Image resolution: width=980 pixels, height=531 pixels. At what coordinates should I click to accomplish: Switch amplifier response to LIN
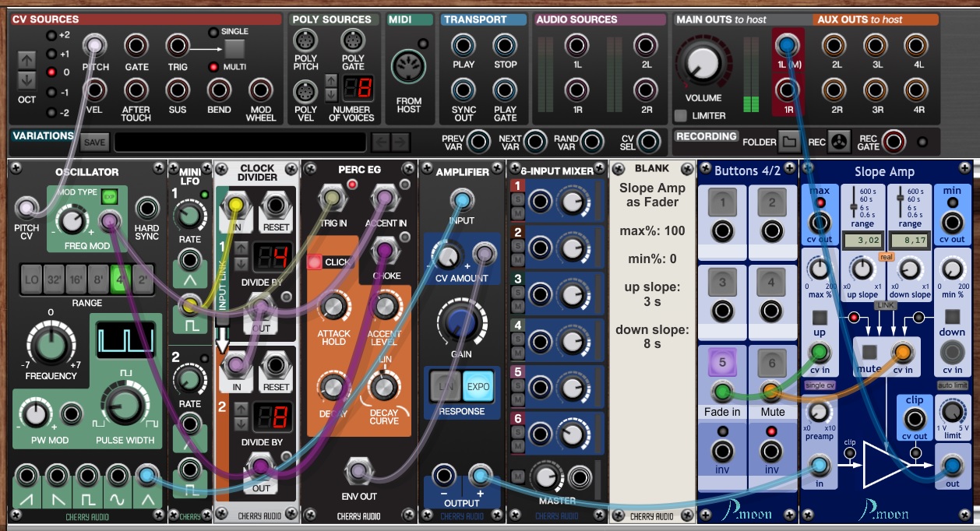[x=444, y=386]
